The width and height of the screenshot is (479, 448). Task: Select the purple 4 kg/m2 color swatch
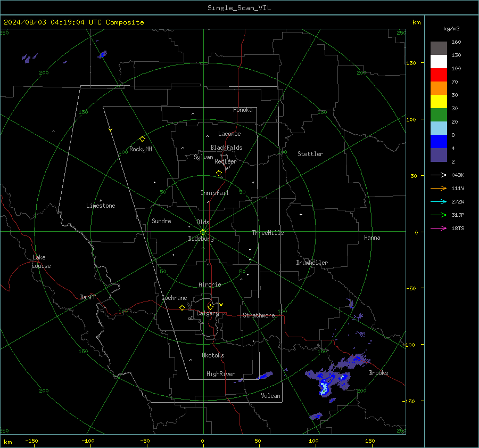pos(439,155)
